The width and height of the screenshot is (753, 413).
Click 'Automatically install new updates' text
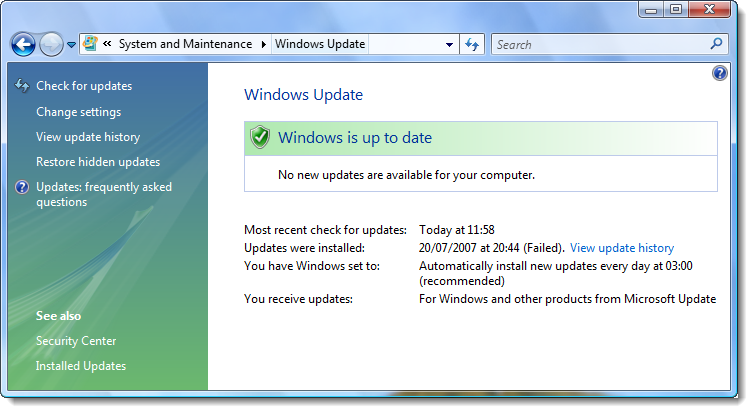[x=556, y=273]
